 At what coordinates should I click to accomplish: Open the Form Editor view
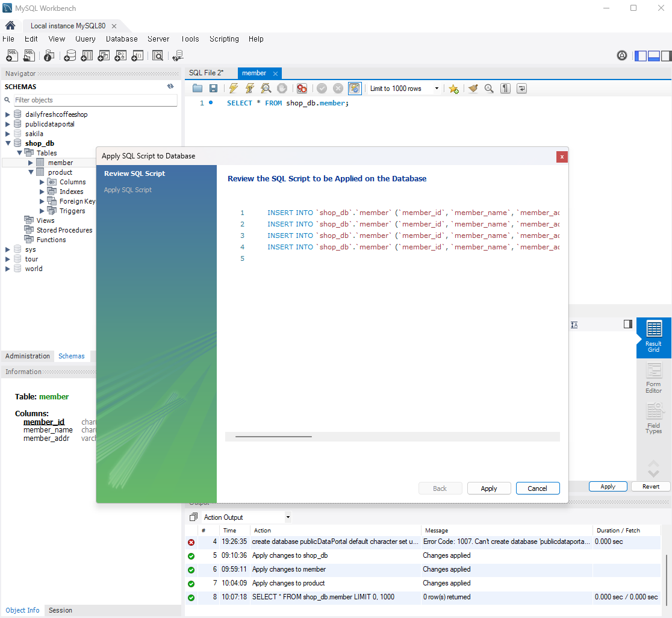point(653,378)
